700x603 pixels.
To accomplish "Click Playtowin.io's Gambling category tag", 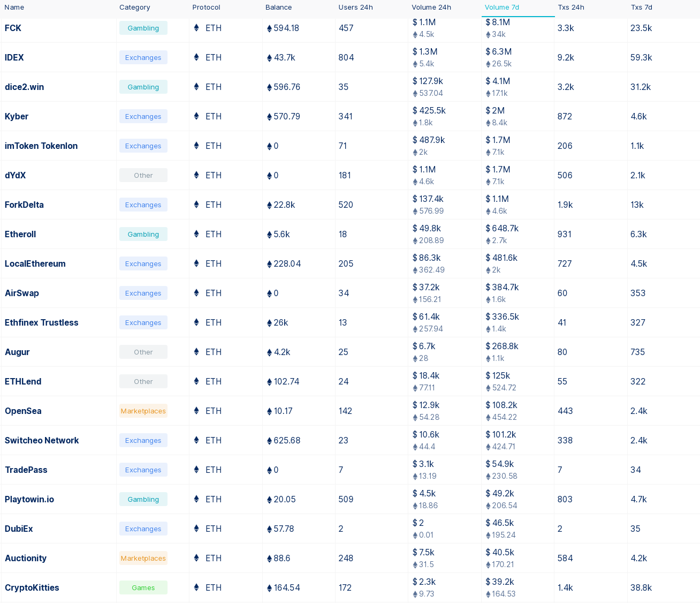I will click(x=143, y=499).
